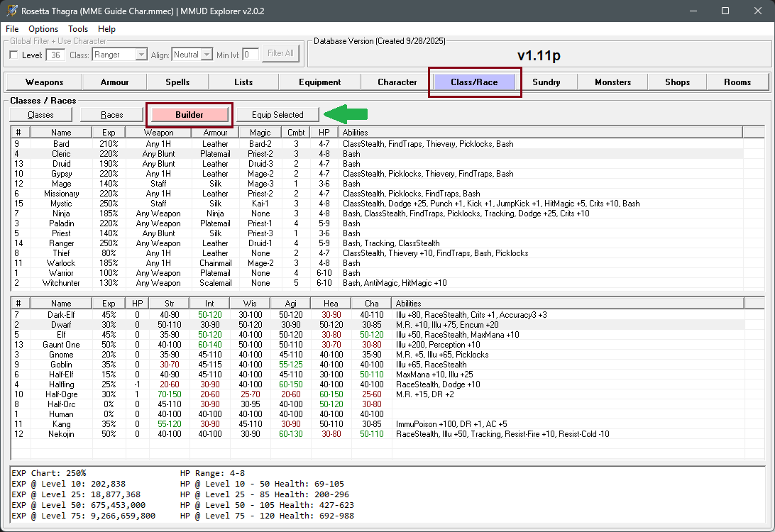Sort classes by the Exp column header
The width and height of the screenshot is (775, 532).
click(x=108, y=133)
